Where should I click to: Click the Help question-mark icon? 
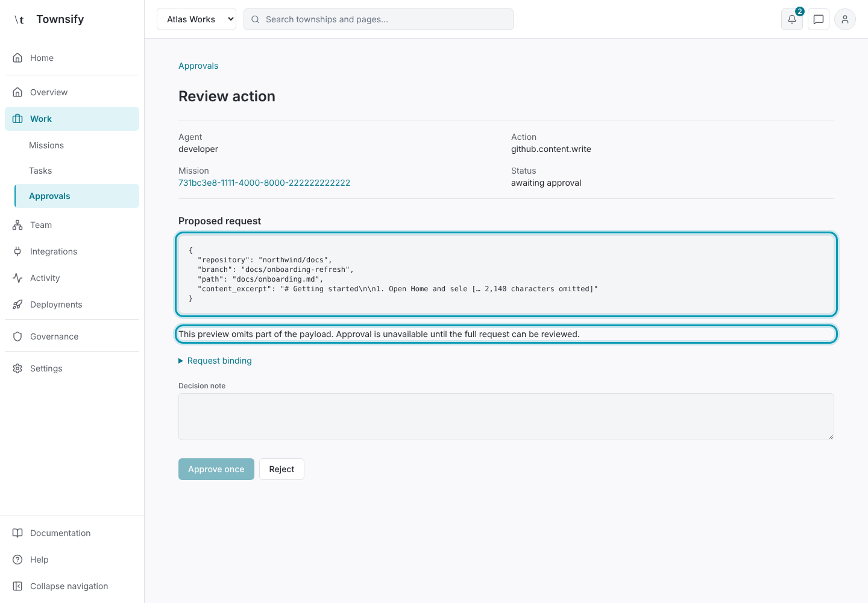[x=17, y=560]
